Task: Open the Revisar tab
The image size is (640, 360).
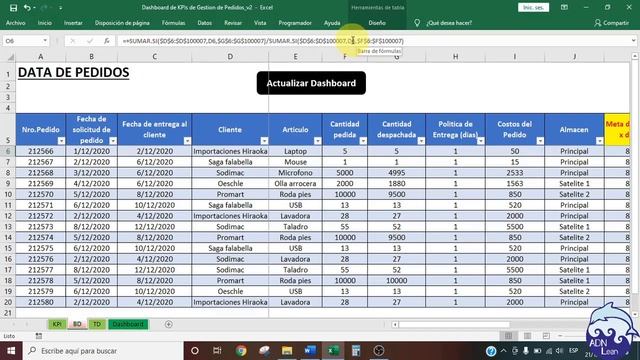Action: tap(233, 23)
